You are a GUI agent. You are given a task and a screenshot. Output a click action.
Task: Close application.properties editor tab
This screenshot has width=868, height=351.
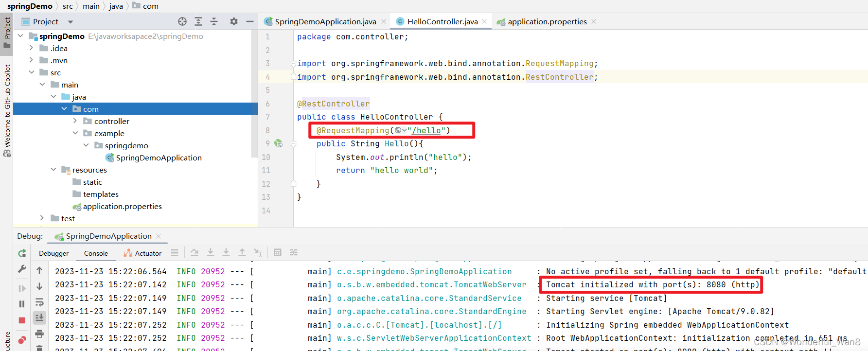pyautogui.click(x=594, y=21)
